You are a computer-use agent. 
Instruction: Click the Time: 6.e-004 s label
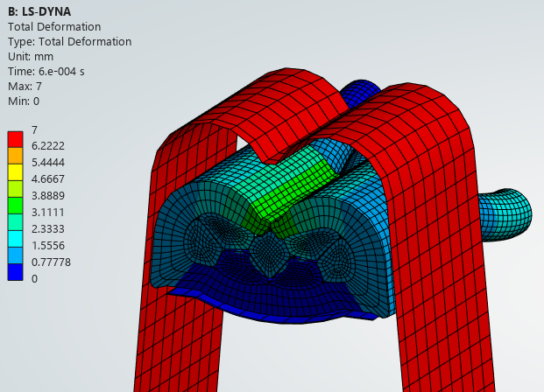pyautogui.click(x=46, y=72)
